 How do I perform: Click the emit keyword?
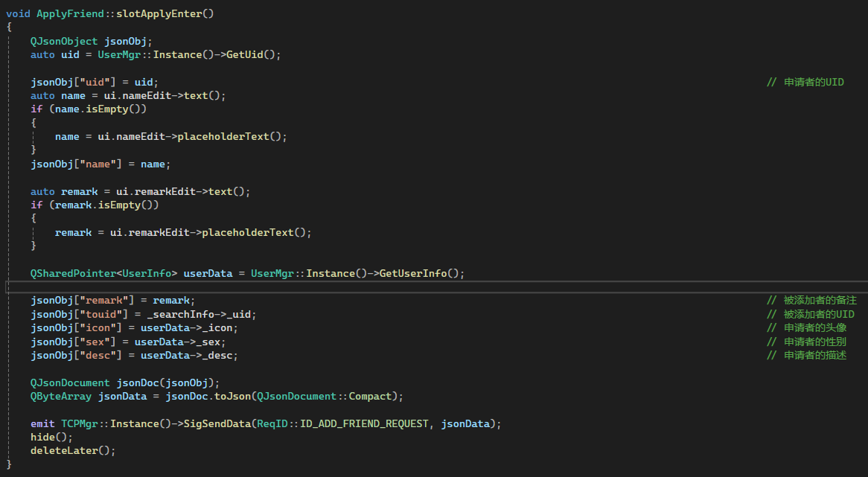point(42,424)
